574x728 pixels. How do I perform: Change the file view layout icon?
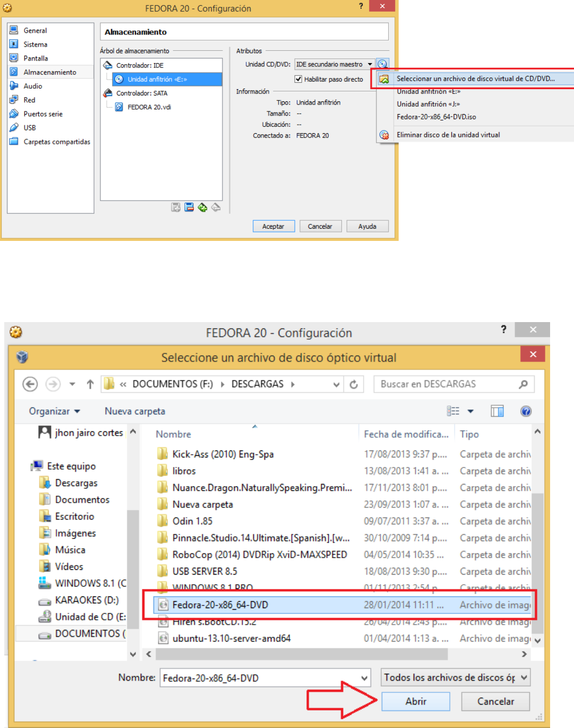(453, 411)
